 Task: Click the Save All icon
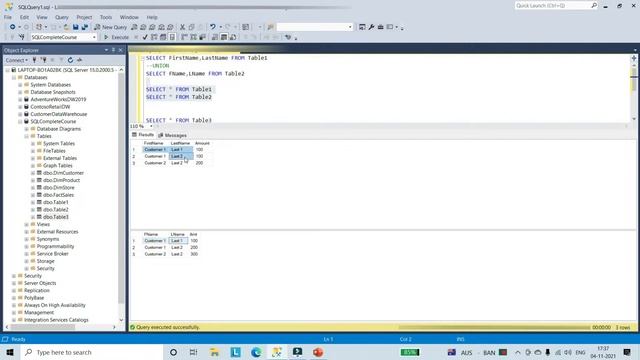pos(85,27)
